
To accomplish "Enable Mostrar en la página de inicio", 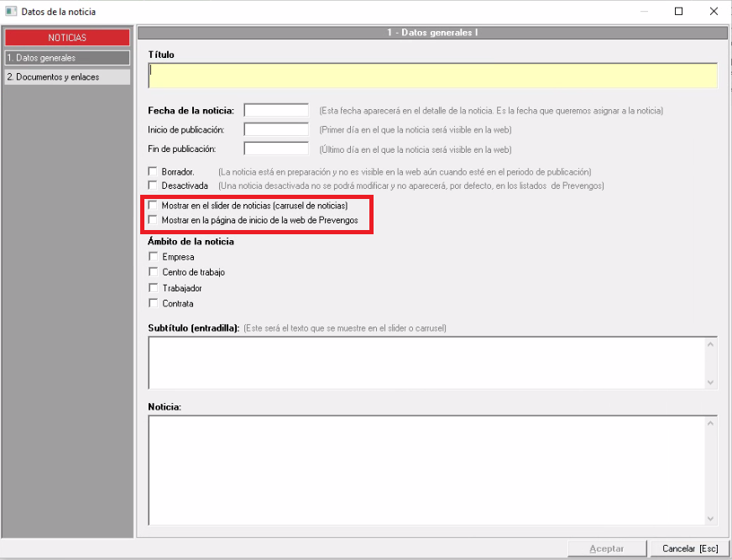I will pos(153,220).
